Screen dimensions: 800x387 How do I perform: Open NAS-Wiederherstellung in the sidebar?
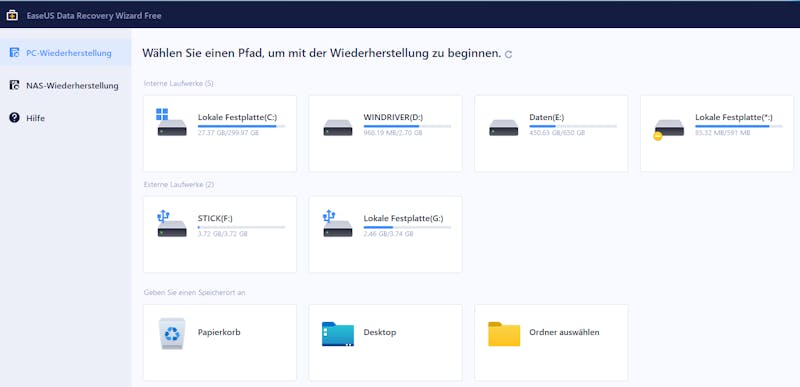pos(65,86)
